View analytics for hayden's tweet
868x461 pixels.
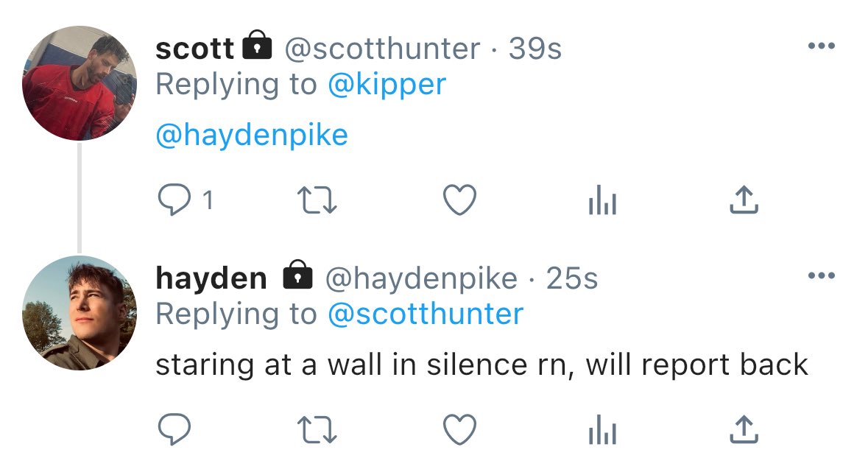pyautogui.click(x=602, y=430)
